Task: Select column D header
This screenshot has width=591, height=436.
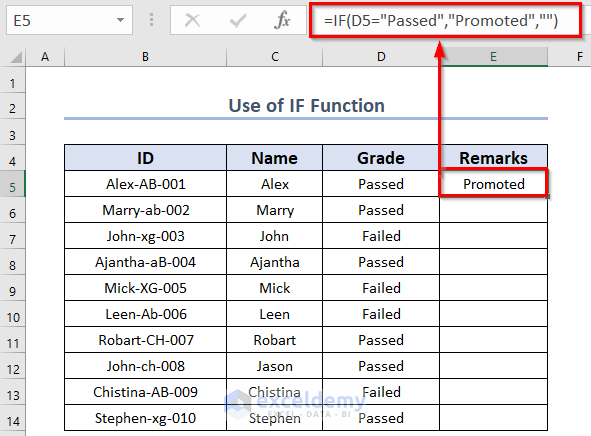Action: click(381, 57)
